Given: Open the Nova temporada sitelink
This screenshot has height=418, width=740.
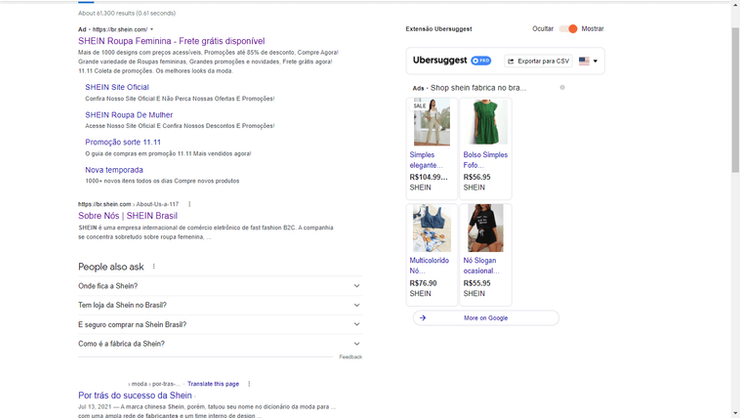Looking at the screenshot, I should click(x=114, y=170).
